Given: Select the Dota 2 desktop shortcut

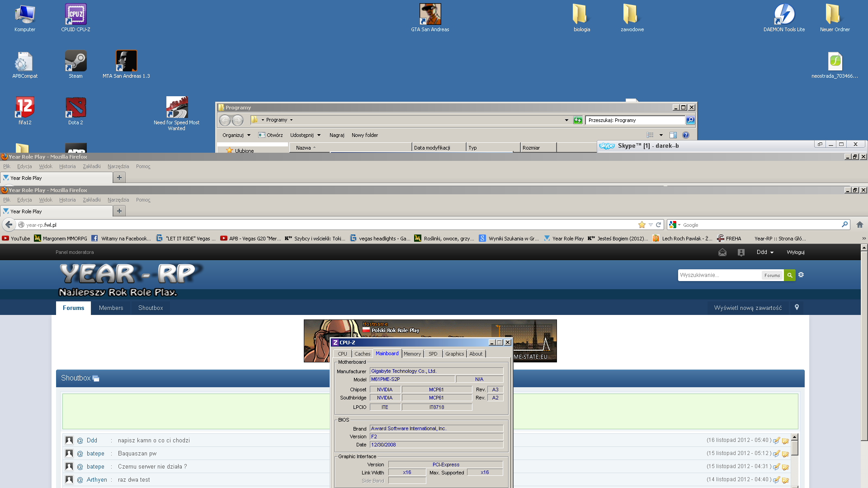Looking at the screenshot, I should pos(75,111).
